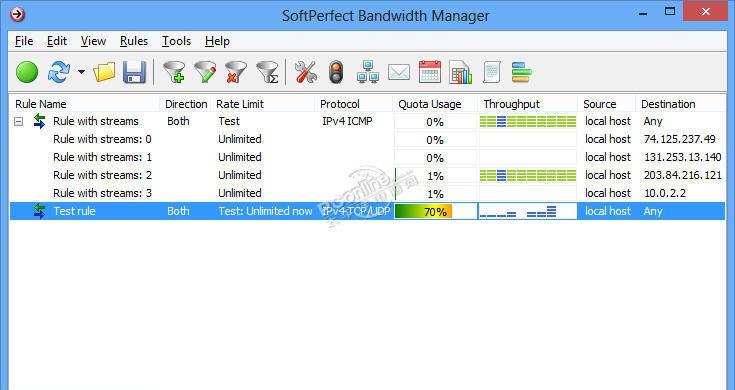Select the 'Rule with streams: 3' row
The width and height of the screenshot is (735, 390).
(368, 193)
